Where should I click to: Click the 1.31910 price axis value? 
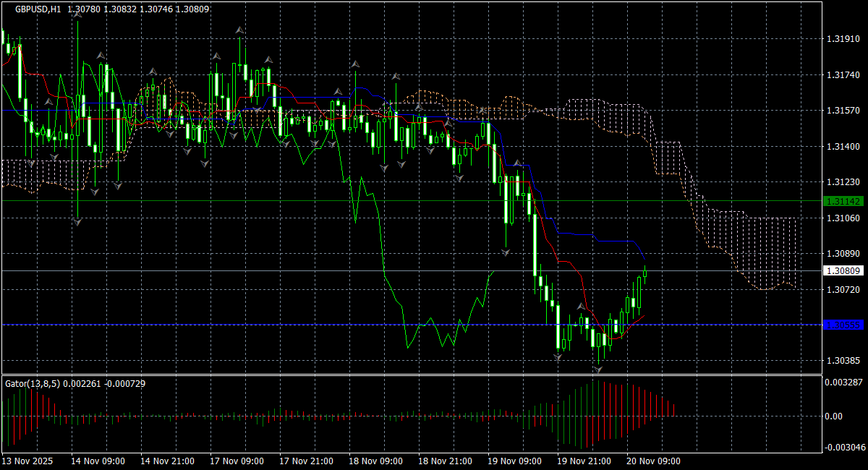coord(842,39)
